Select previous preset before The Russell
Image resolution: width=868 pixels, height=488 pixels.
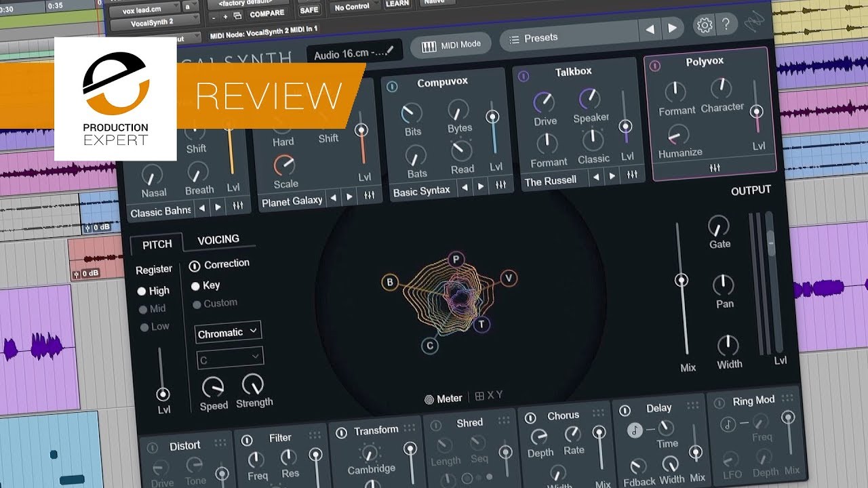(x=597, y=178)
